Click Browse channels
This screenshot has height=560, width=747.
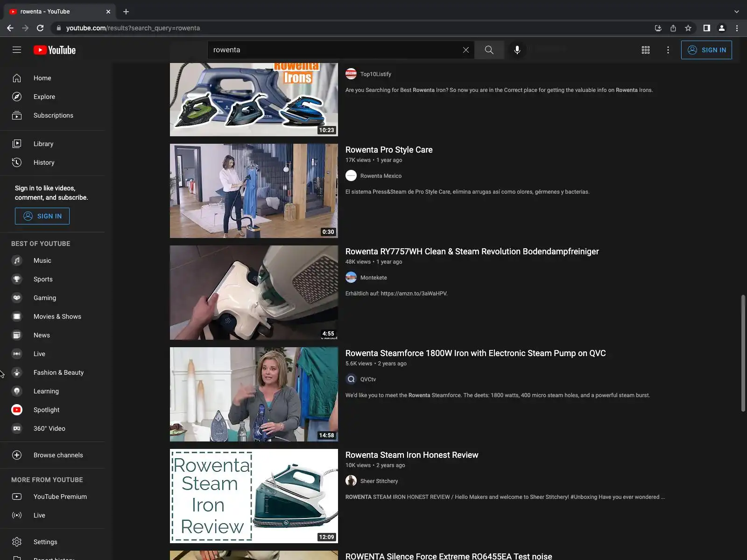pos(52,455)
